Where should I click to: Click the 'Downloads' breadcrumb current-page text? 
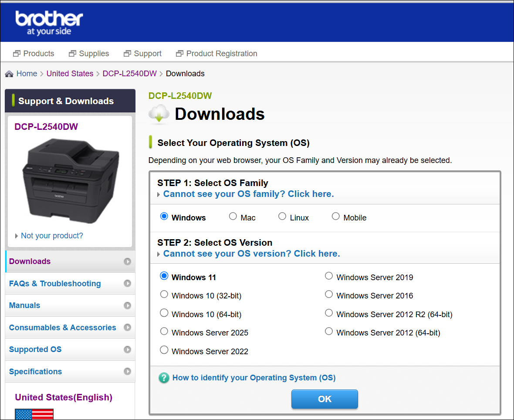pos(185,74)
